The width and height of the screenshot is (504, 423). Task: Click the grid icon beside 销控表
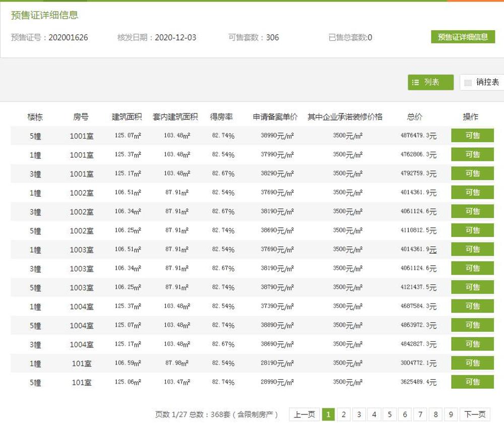468,83
